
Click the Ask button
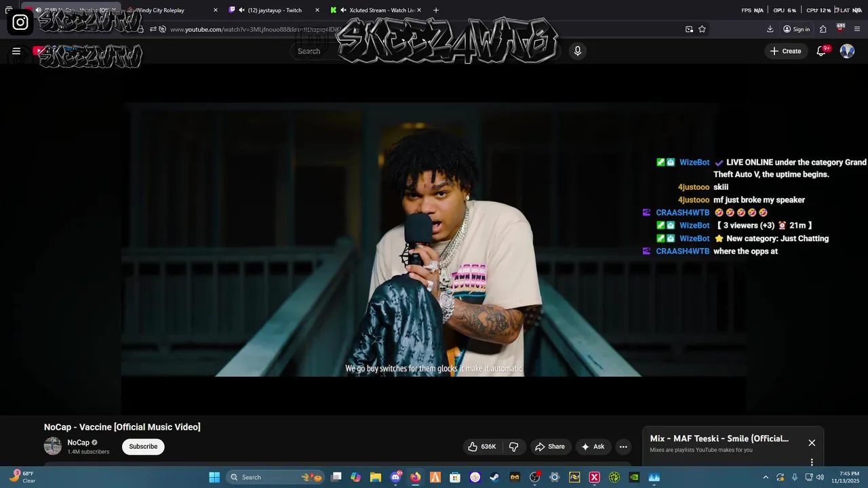[593, 447]
